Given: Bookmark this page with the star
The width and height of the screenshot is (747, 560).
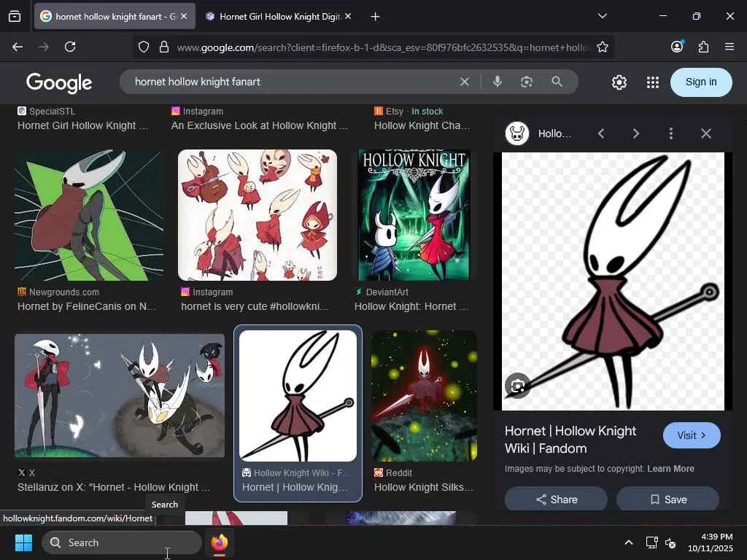Looking at the screenshot, I should tap(602, 47).
